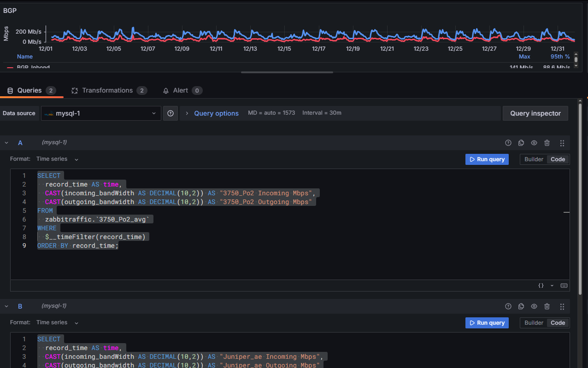Viewport: 588px width, 368px height.
Task: Sort legend by Max column
Action: (x=524, y=57)
